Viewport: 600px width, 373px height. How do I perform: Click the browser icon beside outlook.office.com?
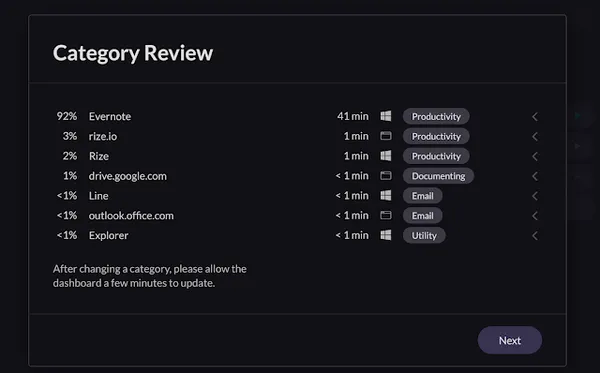tap(386, 215)
